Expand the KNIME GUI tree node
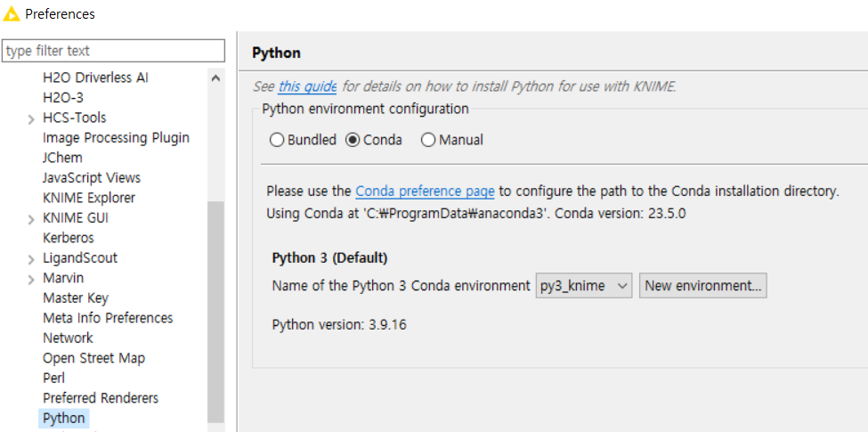 31,218
